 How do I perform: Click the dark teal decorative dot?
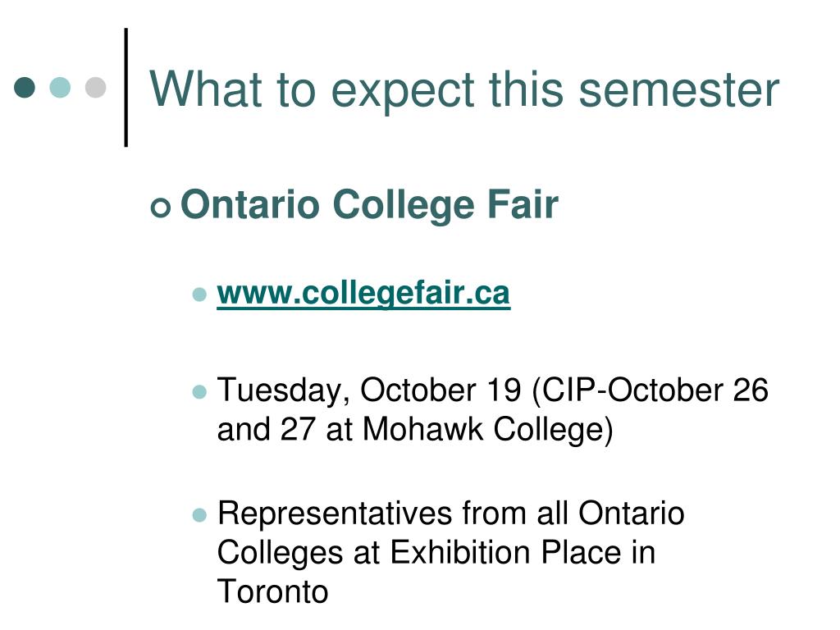click(25, 87)
